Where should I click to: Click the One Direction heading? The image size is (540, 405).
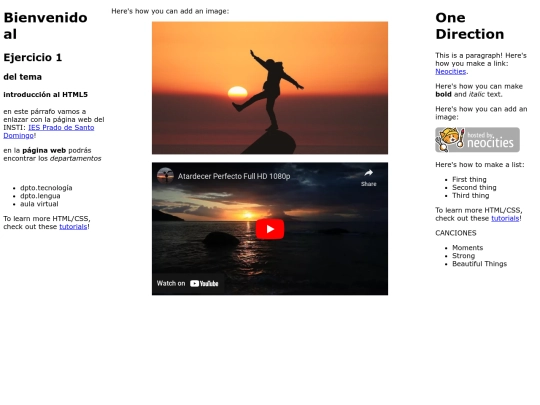pyautogui.click(x=469, y=26)
